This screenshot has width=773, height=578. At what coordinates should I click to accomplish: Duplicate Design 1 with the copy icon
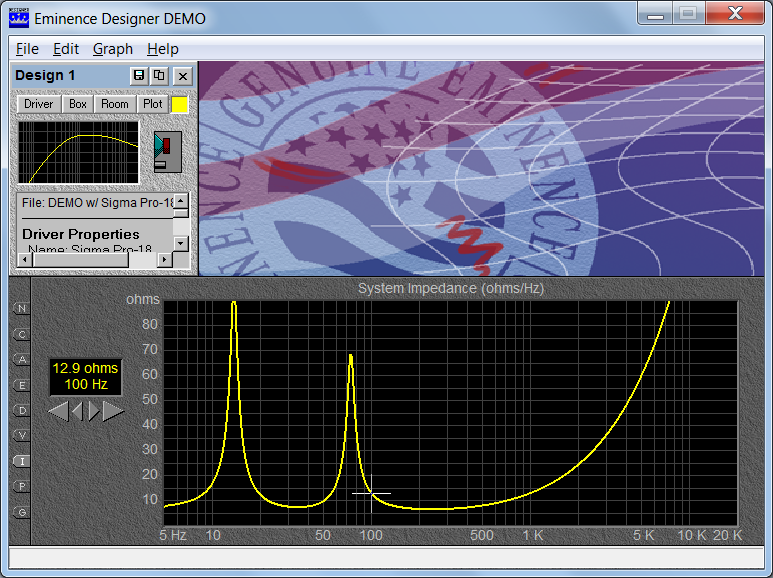(x=159, y=75)
